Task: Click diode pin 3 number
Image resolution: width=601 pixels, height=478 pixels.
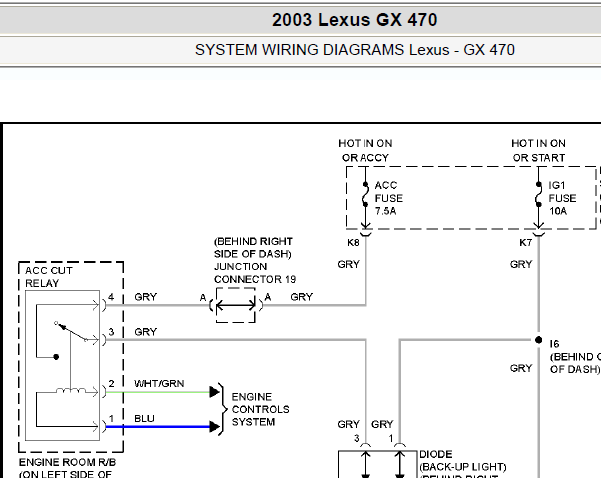Action: pyautogui.click(x=356, y=439)
